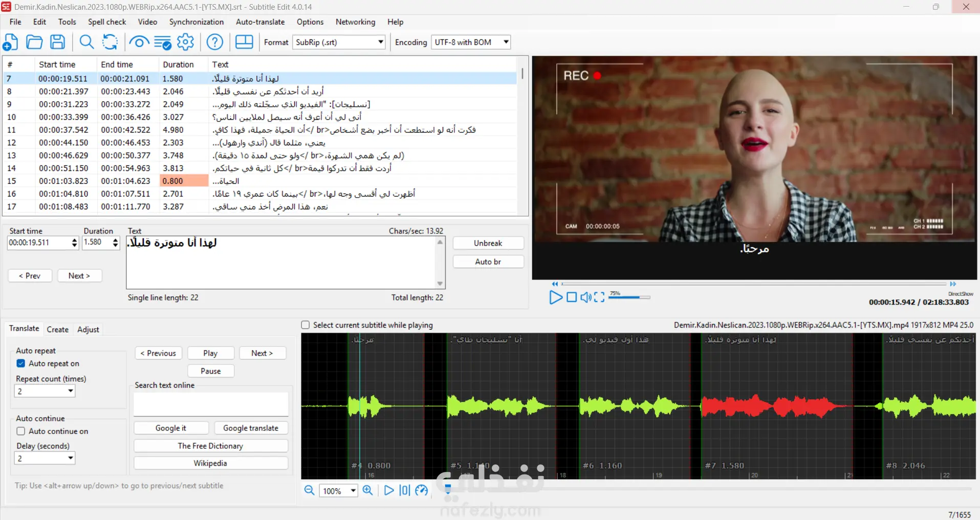
Task: Mute the video player audio
Action: coord(585,297)
